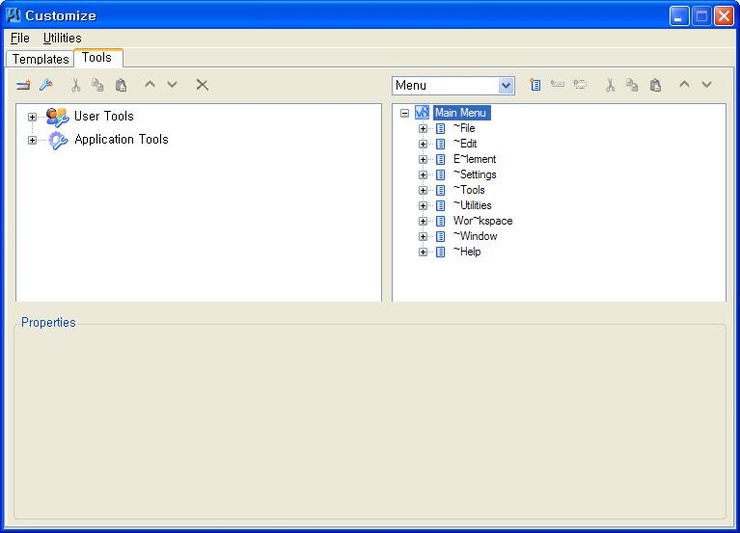Switch to the Templates tab

41,59
